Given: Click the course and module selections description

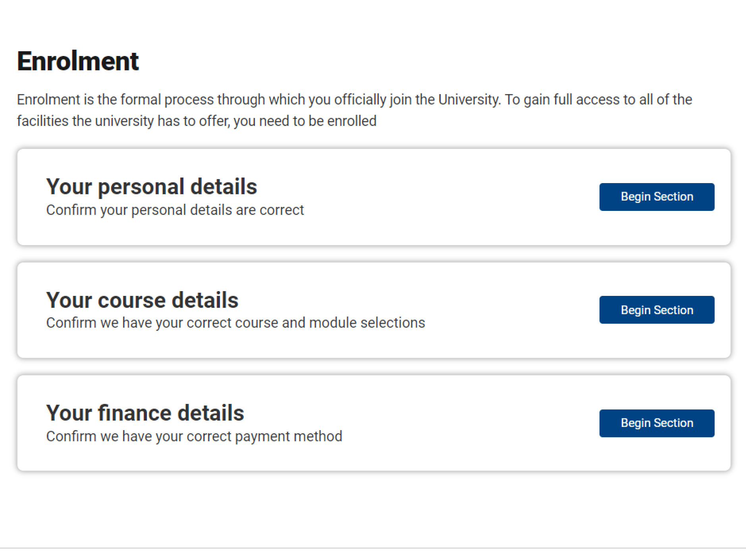Looking at the screenshot, I should [235, 323].
